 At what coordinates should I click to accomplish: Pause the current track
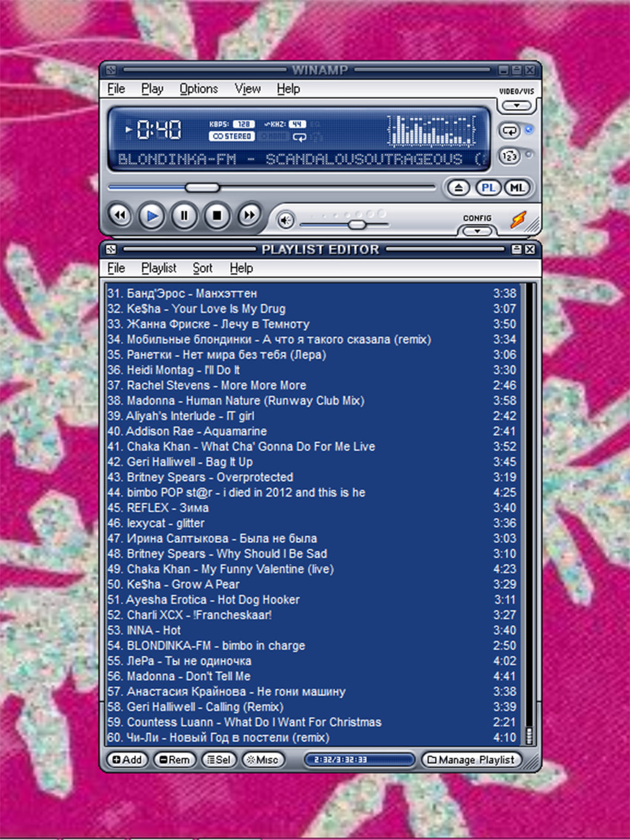(184, 216)
